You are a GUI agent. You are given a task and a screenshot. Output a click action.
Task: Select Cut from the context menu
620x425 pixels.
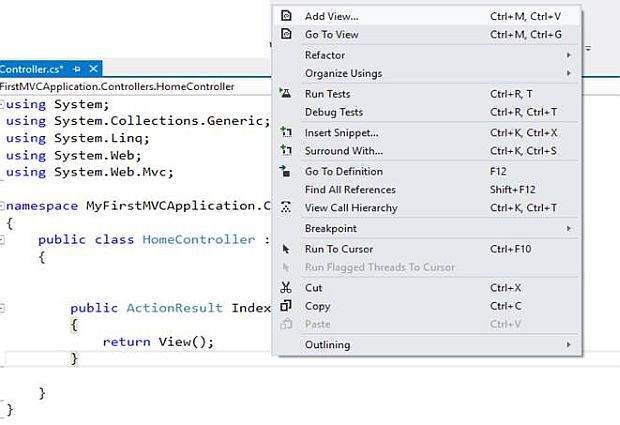[x=427, y=287]
